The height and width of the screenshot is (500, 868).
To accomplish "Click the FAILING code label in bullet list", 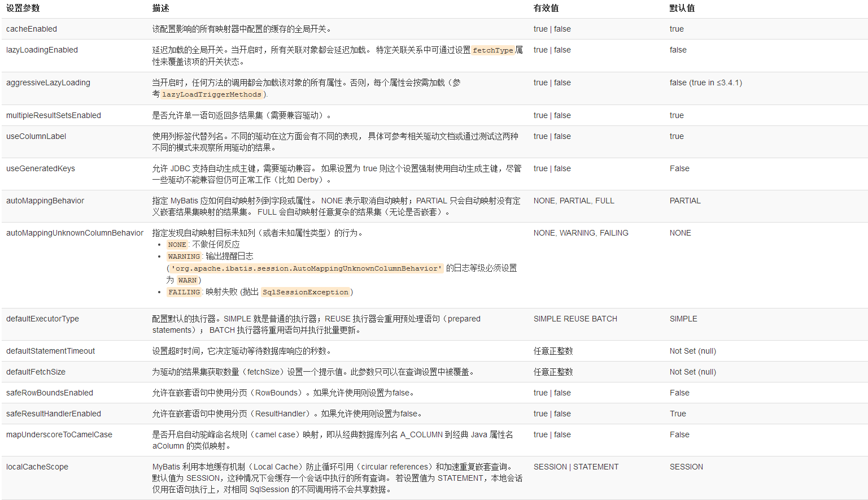I will pyautogui.click(x=184, y=292).
